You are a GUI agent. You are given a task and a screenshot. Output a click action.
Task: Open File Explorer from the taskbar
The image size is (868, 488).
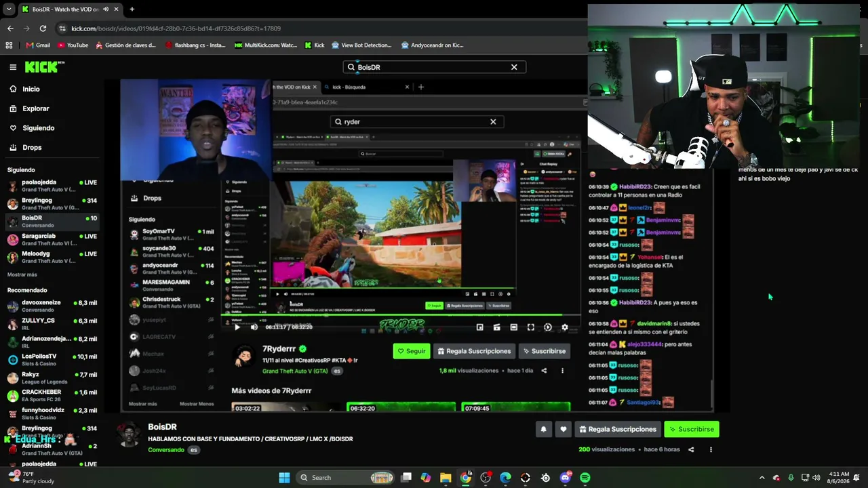pyautogui.click(x=446, y=478)
